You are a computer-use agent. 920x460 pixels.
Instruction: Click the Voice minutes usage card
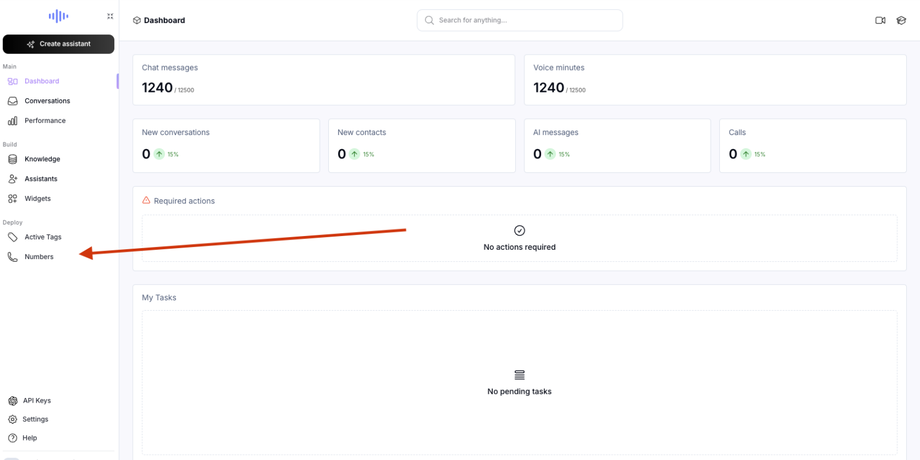[715, 80]
